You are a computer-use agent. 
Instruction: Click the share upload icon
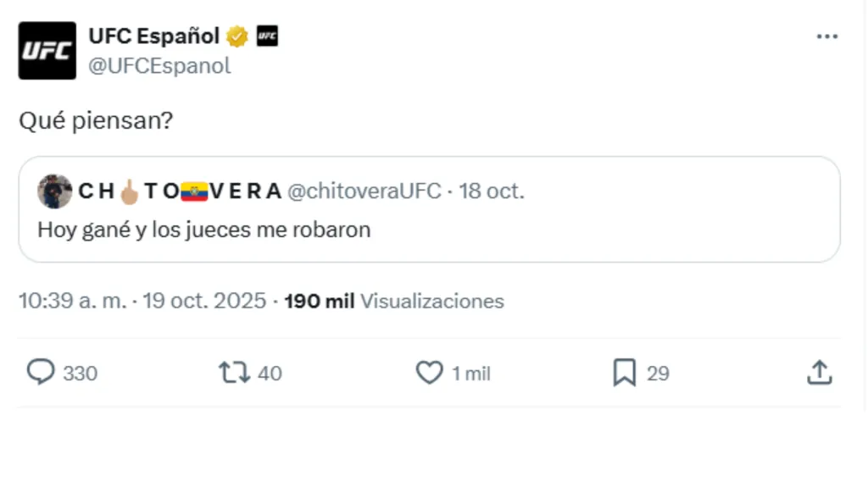(x=819, y=373)
